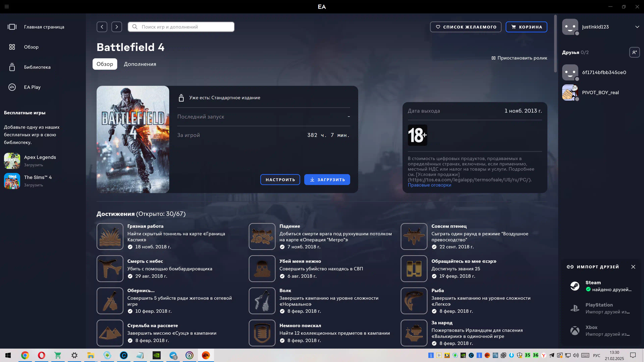The width and height of the screenshot is (644, 362).
Task: Switch to the Дополнения tab
Action: coord(140,64)
